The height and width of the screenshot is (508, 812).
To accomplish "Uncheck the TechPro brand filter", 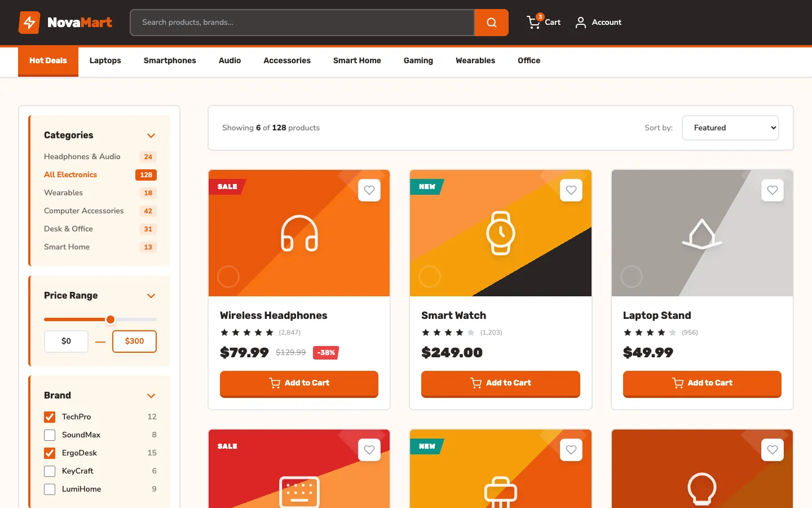I will pos(50,417).
